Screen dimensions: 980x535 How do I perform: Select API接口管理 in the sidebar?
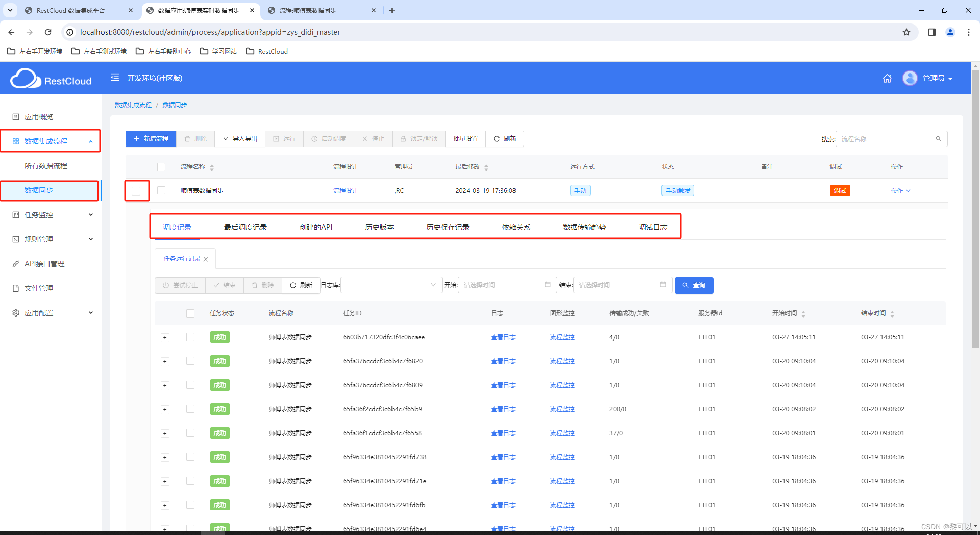point(44,263)
